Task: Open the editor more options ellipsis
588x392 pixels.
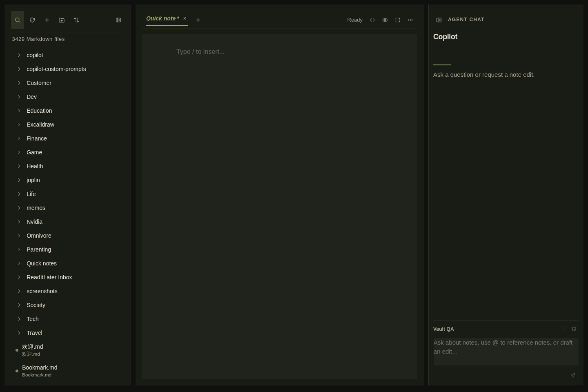Action: tap(410, 20)
